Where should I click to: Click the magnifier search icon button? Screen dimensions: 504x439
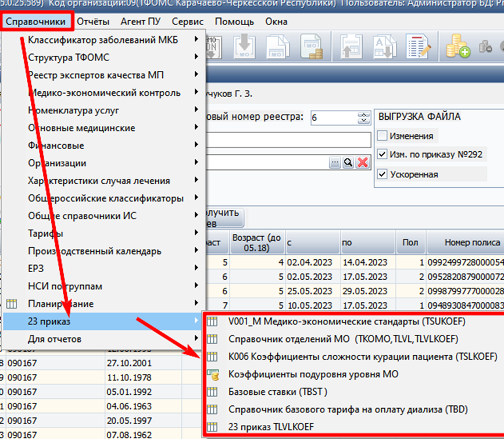348,162
